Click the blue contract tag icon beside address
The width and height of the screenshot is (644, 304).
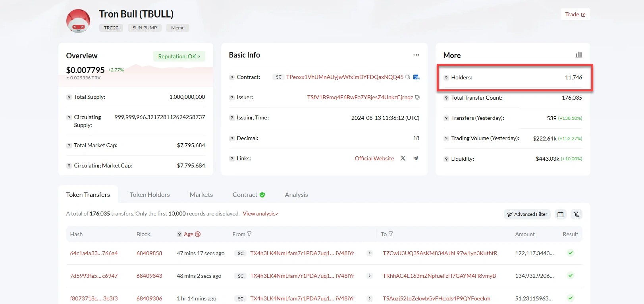tap(416, 77)
